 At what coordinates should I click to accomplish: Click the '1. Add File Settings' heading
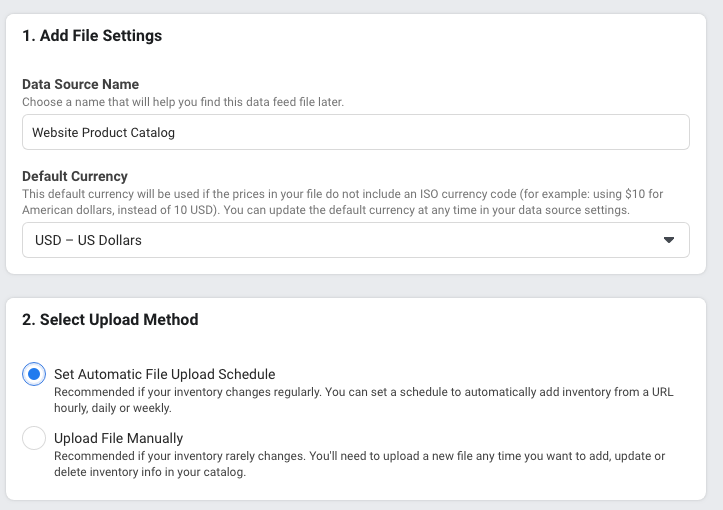click(x=92, y=36)
